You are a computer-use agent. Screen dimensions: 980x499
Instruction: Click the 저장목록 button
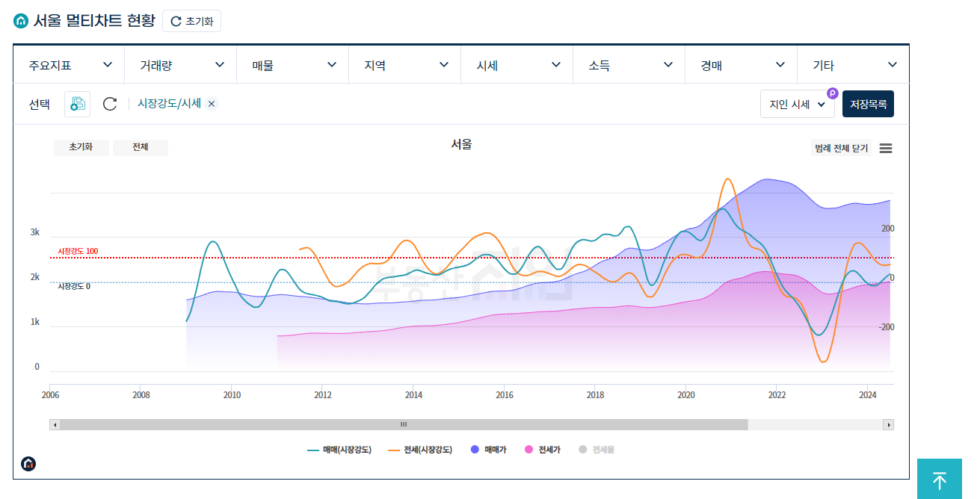(x=868, y=104)
